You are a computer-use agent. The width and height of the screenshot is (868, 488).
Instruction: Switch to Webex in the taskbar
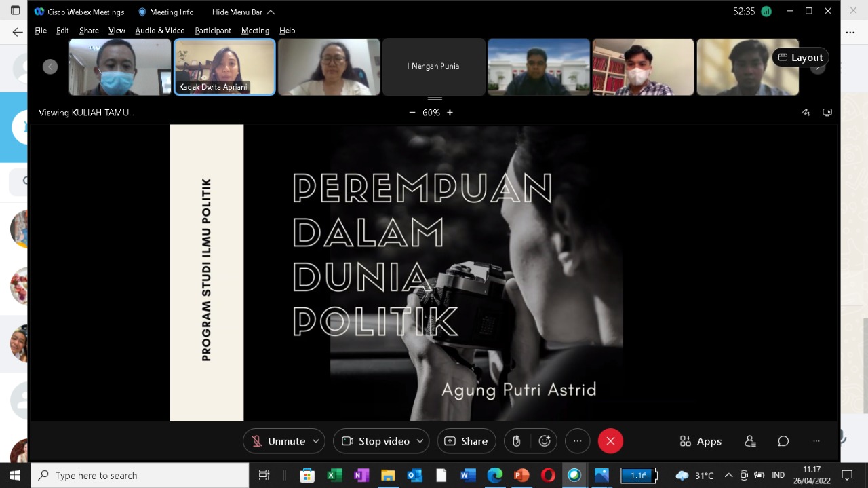[x=575, y=476]
